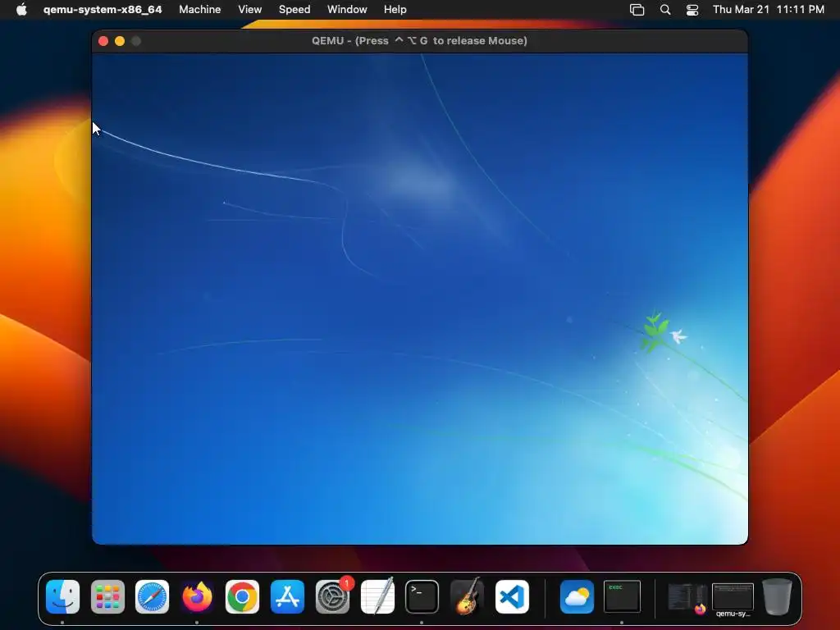Click the Stage Manager icon in menu bar
Image resolution: width=840 pixels, height=630 pixels.
637,10
